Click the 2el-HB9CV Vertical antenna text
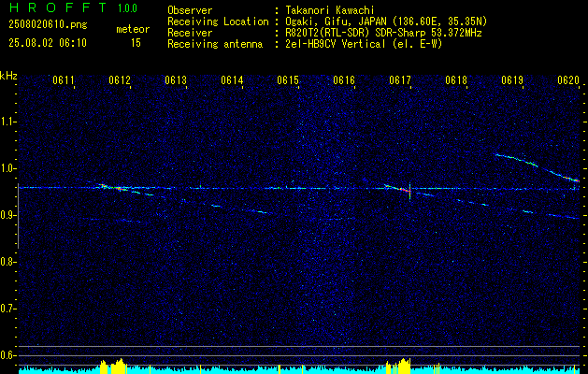The image size is (588, 374). click(336, 44)
